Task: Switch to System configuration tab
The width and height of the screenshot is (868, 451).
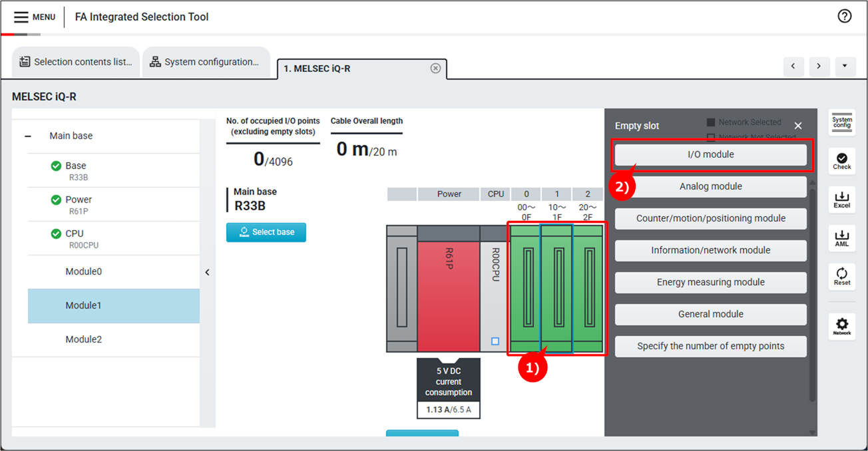Action: point(206,62)
